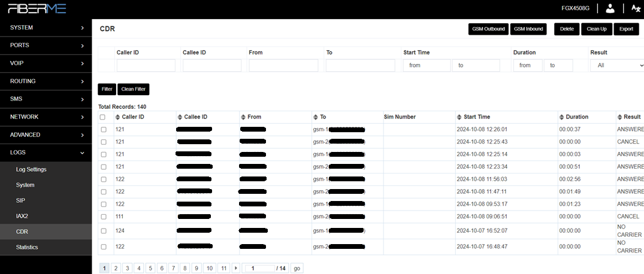Select row with start time 12:25:14
This screenshot has height=274, width=644.
pyautogui.click(x=104, y=154)
